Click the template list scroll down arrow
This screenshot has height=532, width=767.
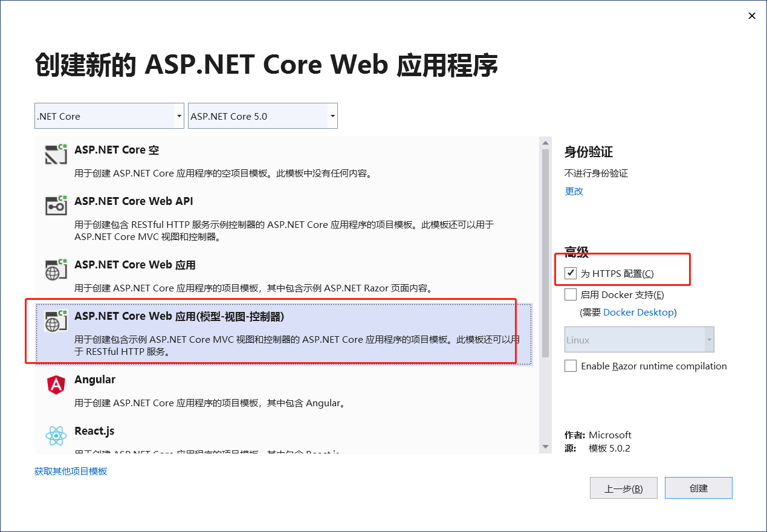546,447
